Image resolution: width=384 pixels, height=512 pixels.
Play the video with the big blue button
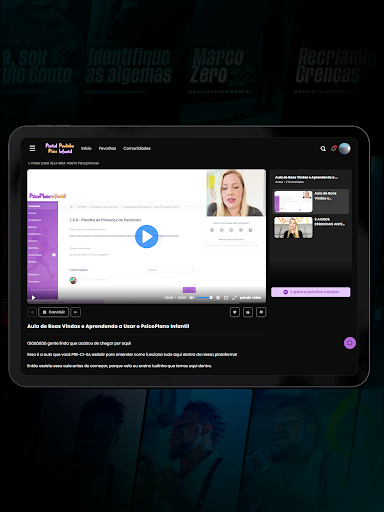coord(146,236)
